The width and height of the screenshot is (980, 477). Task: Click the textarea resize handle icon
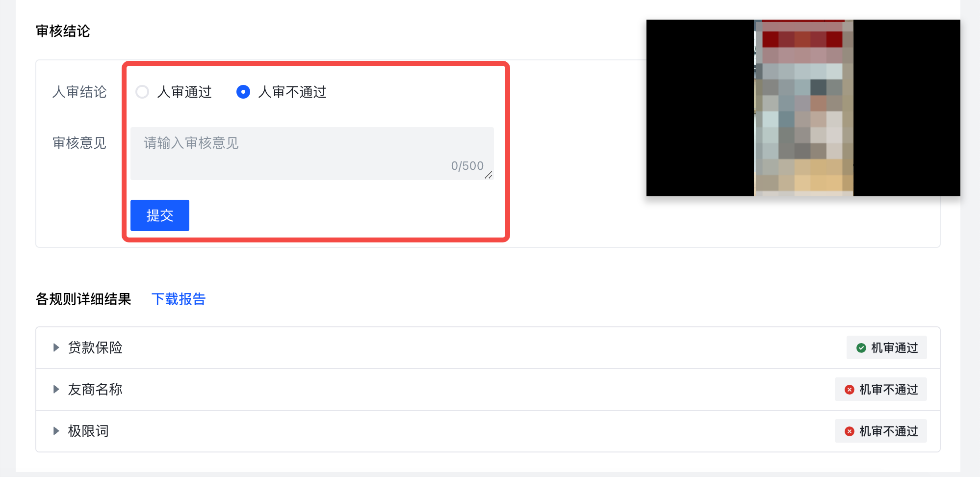[489, 175]
